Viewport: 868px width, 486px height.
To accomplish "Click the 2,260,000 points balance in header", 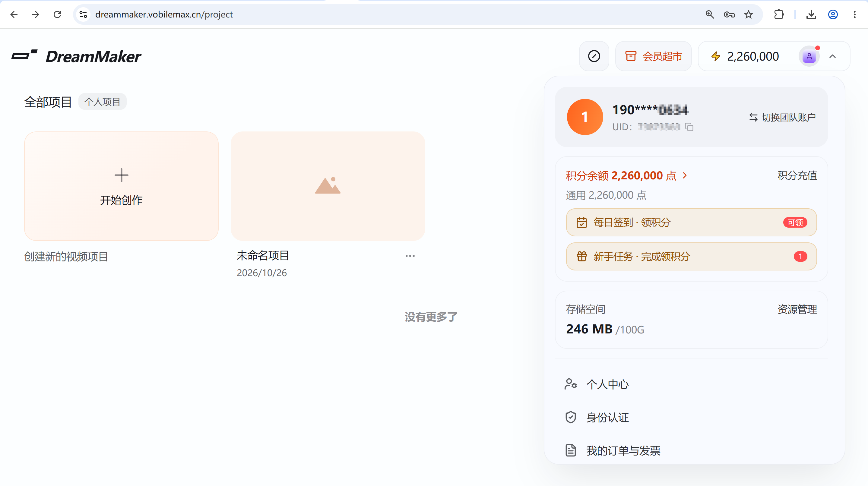I will (x=753, y=57).
